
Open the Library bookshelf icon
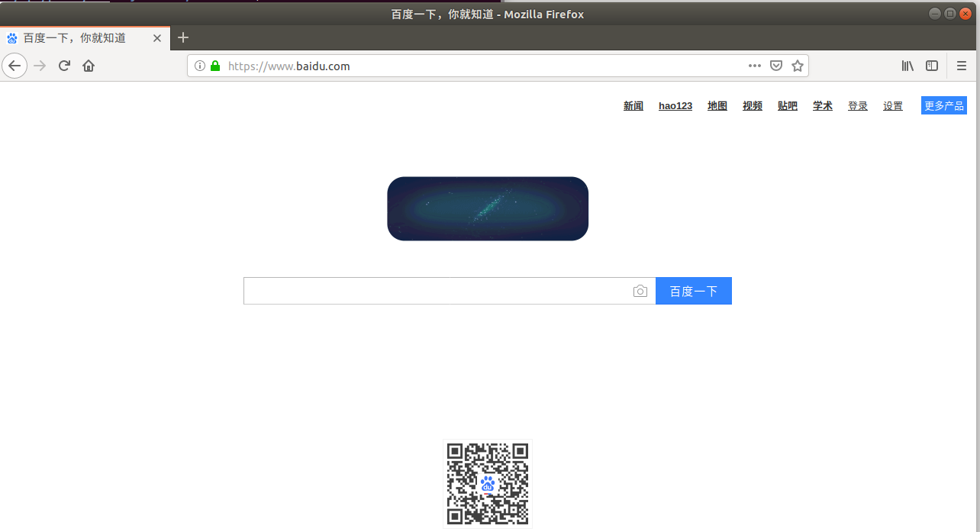[907, 66]
